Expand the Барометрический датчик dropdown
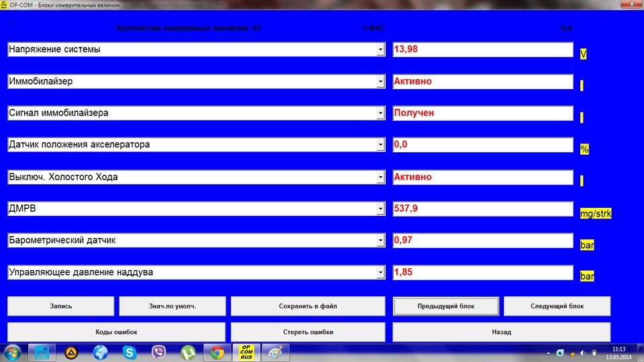 pyautogui.click(x=380, y=240)
